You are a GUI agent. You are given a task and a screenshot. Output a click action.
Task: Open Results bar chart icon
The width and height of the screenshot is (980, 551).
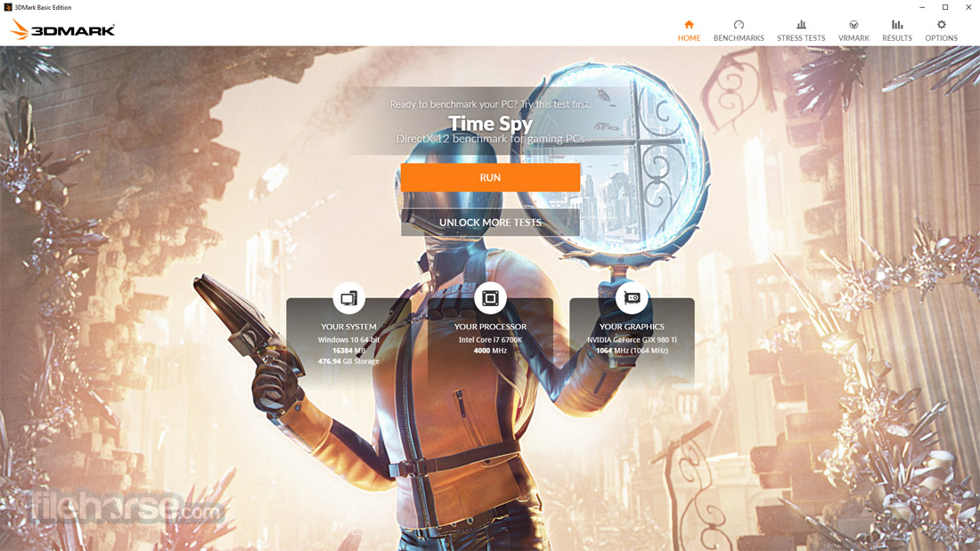(x=897, y=24)
